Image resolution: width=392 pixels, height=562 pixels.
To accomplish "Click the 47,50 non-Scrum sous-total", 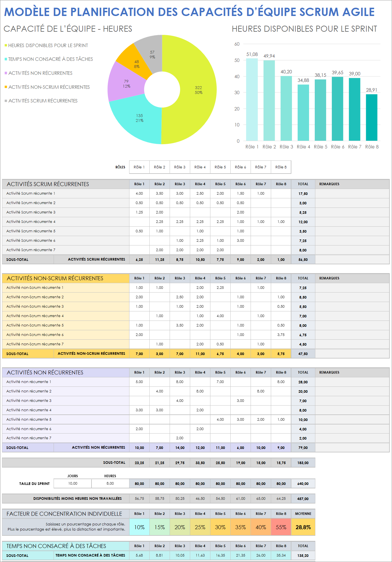I will pyautogui.click(x=303, y=354).
